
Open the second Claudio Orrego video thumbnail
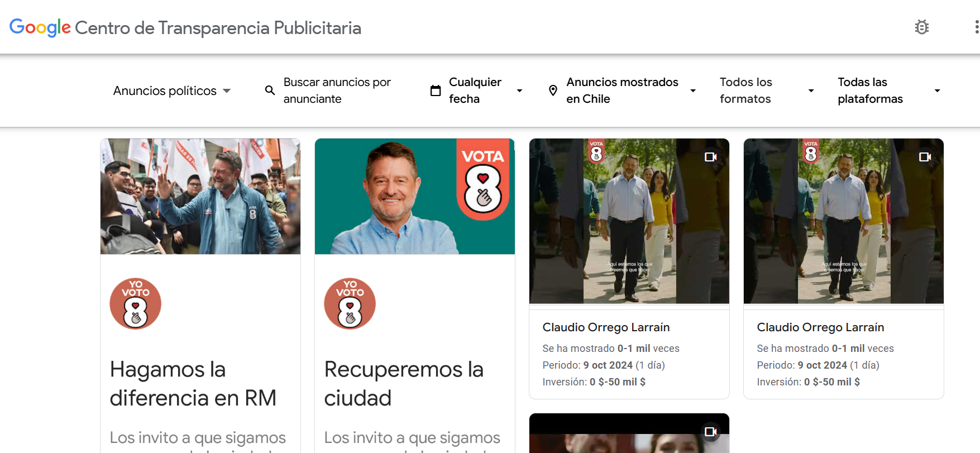pyautogui.click(x=844, y=221)
